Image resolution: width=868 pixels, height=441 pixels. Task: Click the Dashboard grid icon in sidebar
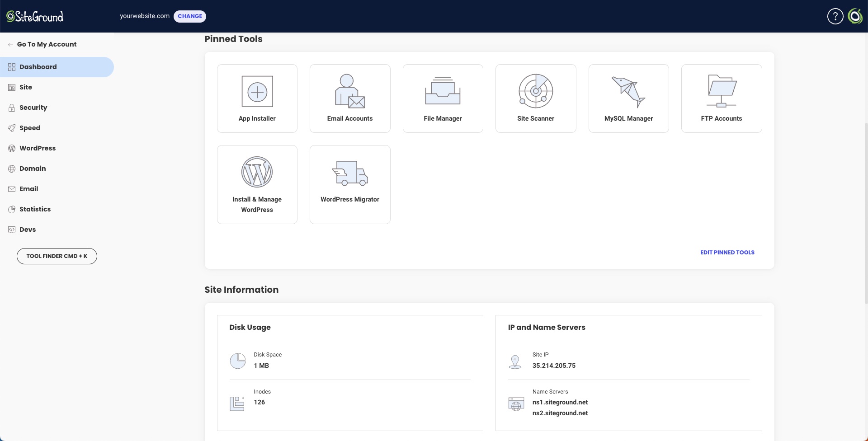(x=12, y=67)
